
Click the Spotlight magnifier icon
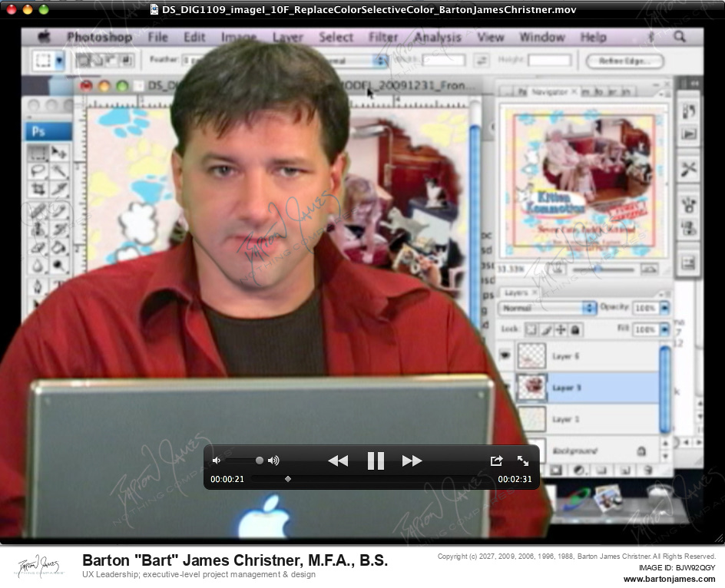tap(679, 37)
